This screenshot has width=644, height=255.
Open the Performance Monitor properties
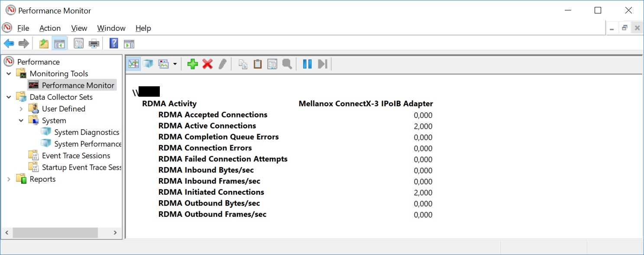272,63
